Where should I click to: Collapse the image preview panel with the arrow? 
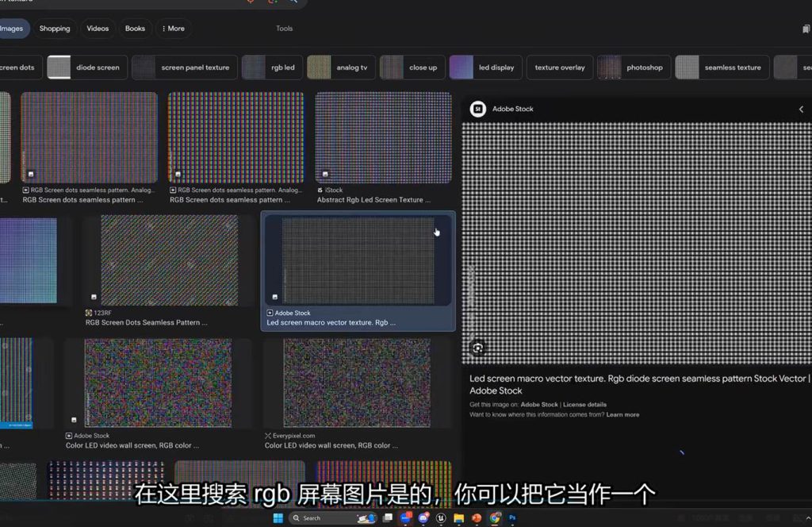(801, 110)
